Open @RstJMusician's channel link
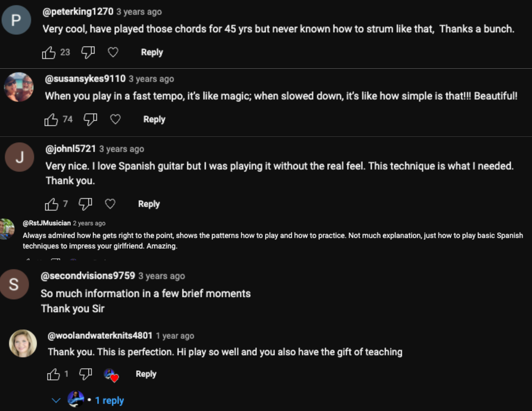Viewport: 532px width, 411px height. pyautogui.click(x=47, y=223)
